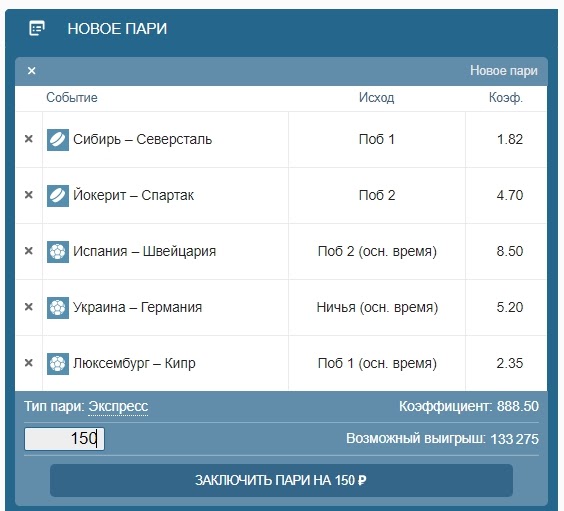Remove the Сибирь – Северсталь bet

(29, 139)
